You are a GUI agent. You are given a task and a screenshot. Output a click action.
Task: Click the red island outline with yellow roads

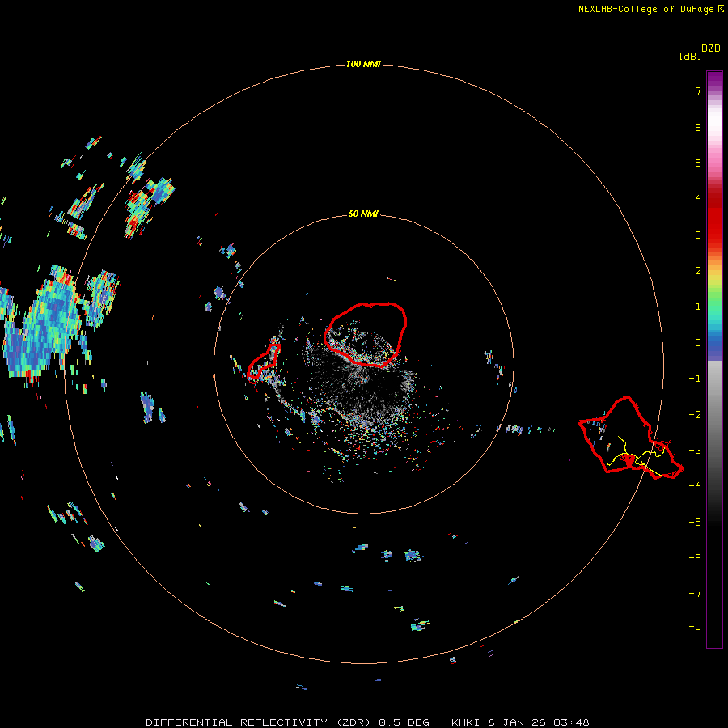pyautogui.click(x=630, y=438)
